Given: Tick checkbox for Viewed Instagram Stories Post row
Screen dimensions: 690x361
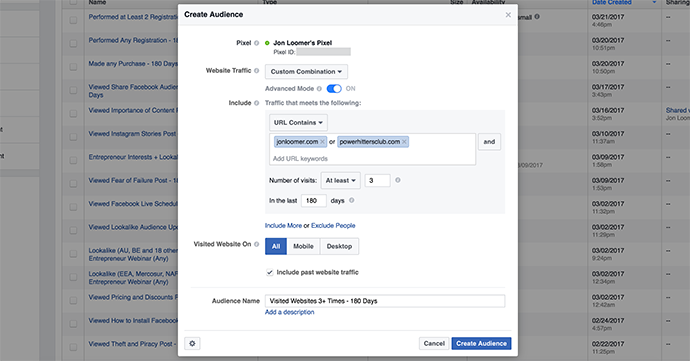Looking at the screenshot, I should [x=73, y=137].
